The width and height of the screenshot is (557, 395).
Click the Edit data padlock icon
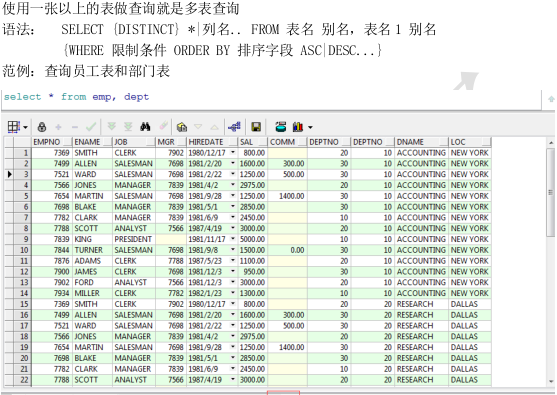point(42,127)
